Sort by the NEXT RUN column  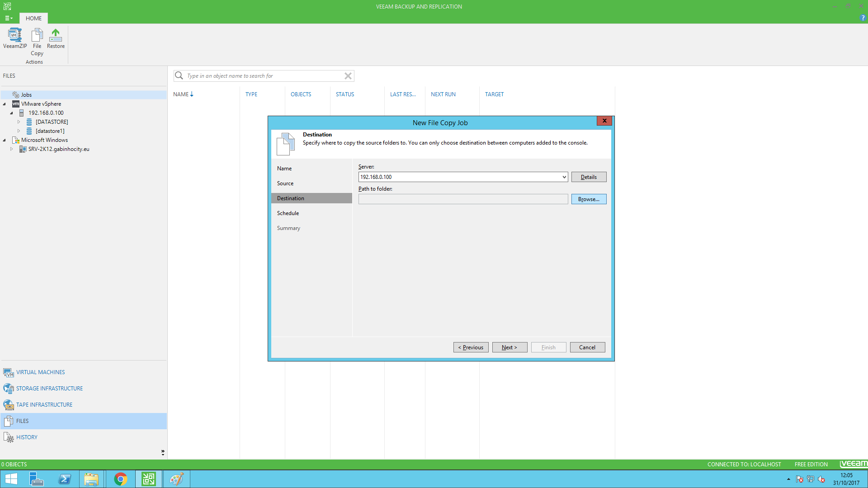coord(443,94)
